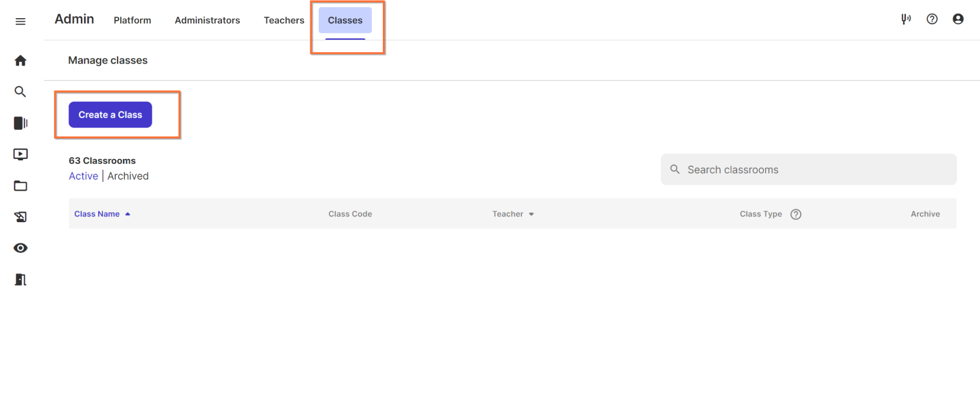The height and width of the screenshot is (416, 980).
Task: Sort by Class Name ascending arrow
Action: tap(127, 214)
